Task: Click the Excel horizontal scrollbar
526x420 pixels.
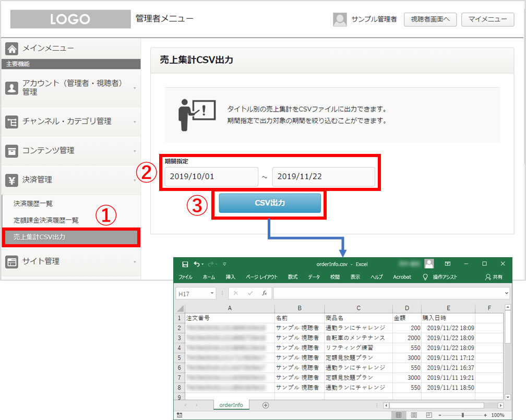Action: click(x=437, y=405)
